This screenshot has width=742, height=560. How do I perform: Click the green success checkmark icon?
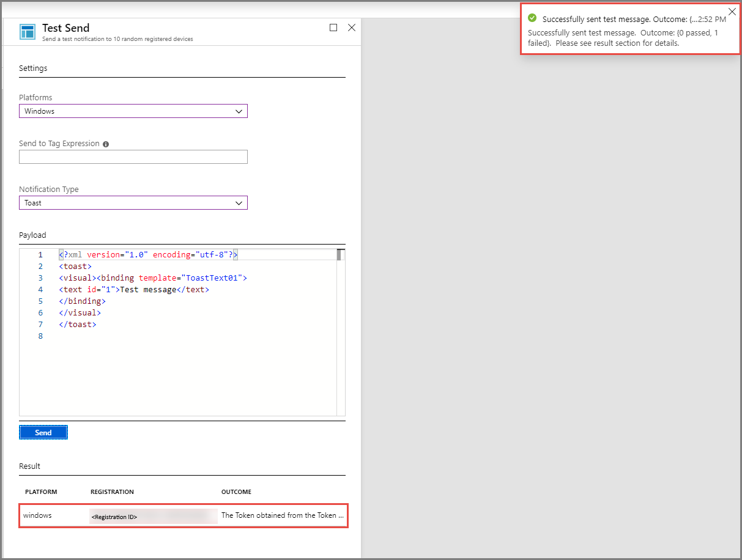click(532, 18)
